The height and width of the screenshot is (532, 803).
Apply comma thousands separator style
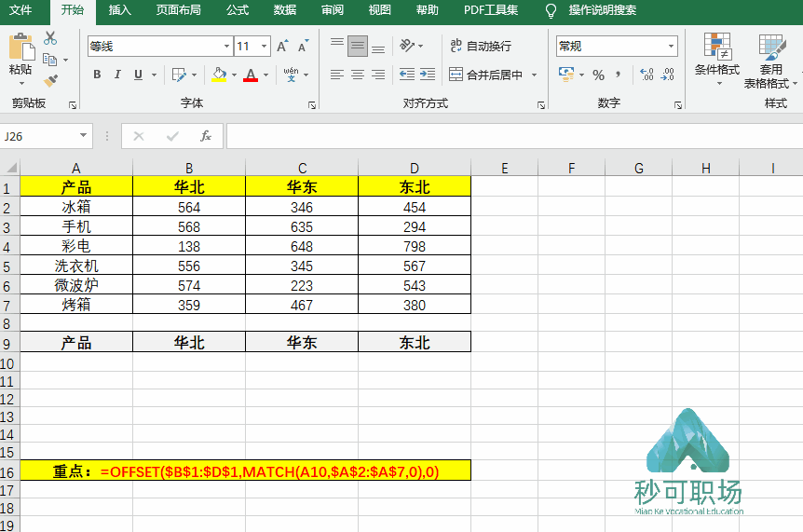[619, 75]
